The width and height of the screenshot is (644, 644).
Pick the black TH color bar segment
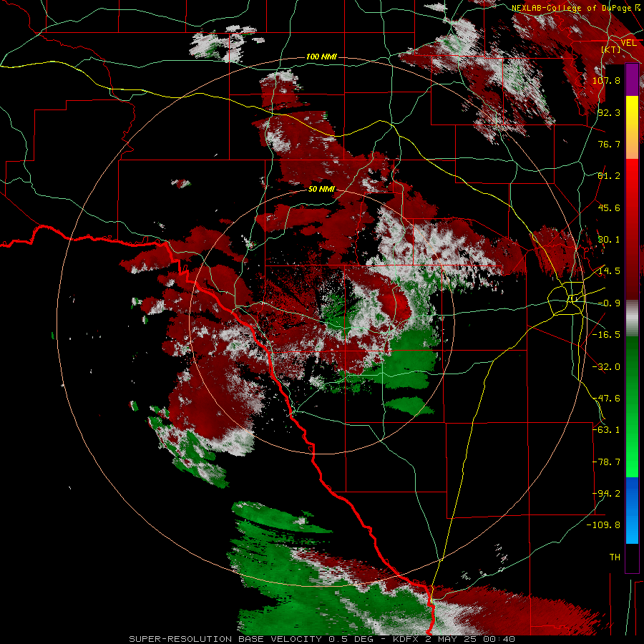(632, 557)
